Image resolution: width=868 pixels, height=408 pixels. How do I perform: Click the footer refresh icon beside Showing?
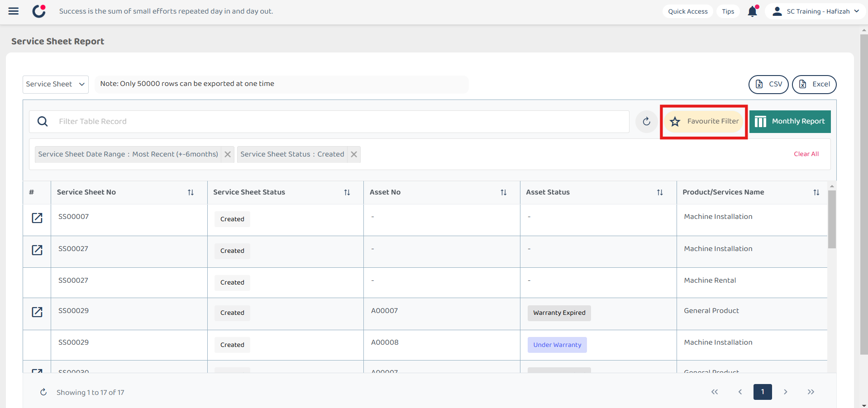pos(43,392)
